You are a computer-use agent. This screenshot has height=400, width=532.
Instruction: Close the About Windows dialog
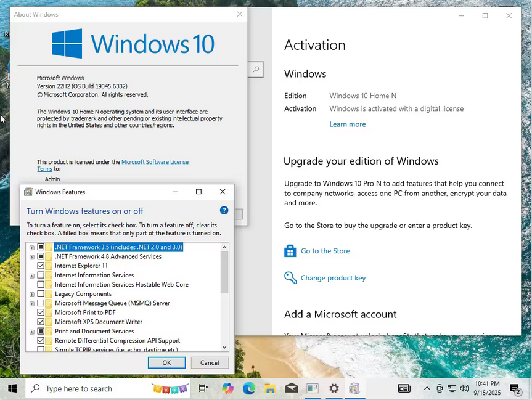240,14
